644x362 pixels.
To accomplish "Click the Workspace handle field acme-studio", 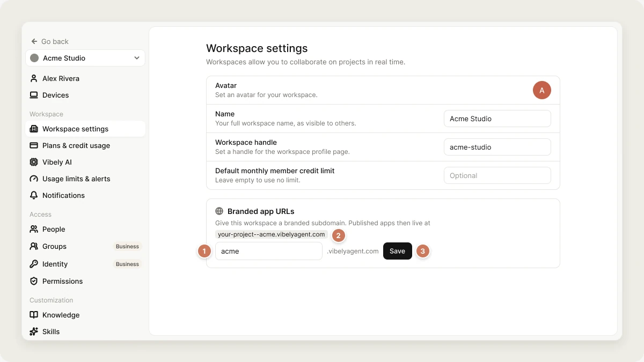I will tap(497, 147).
